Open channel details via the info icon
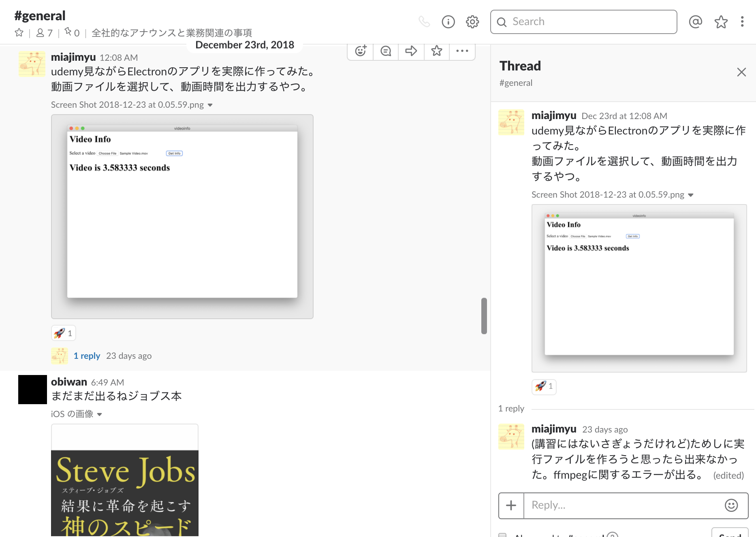This screenshot has width=756, height=537. (448, 22)
